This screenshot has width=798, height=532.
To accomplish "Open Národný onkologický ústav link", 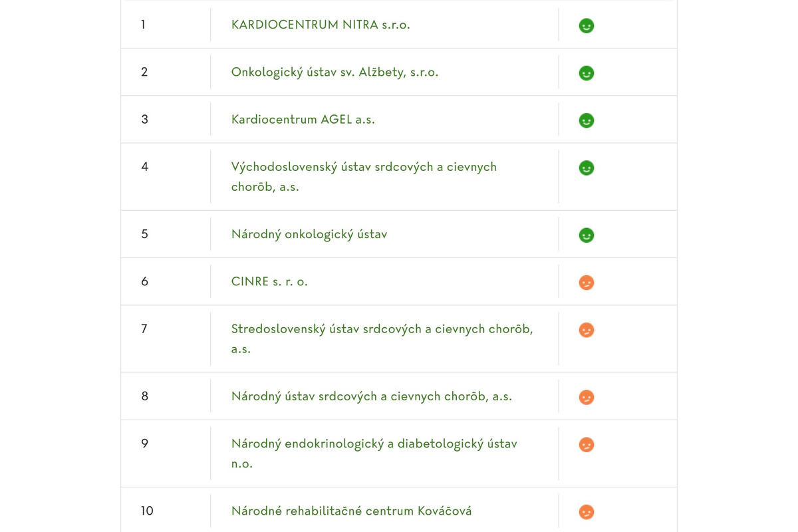I will (309, 234).
